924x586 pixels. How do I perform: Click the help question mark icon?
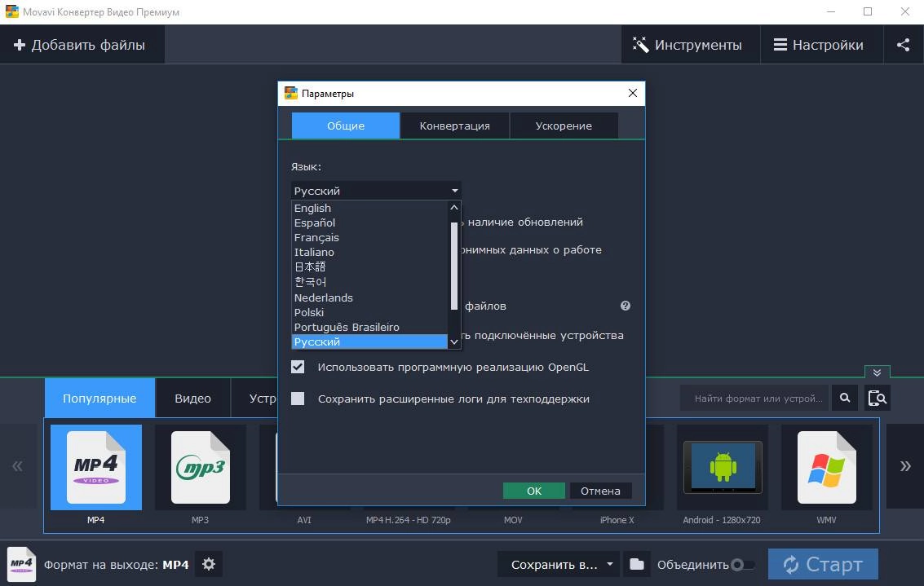pos(626,306)
